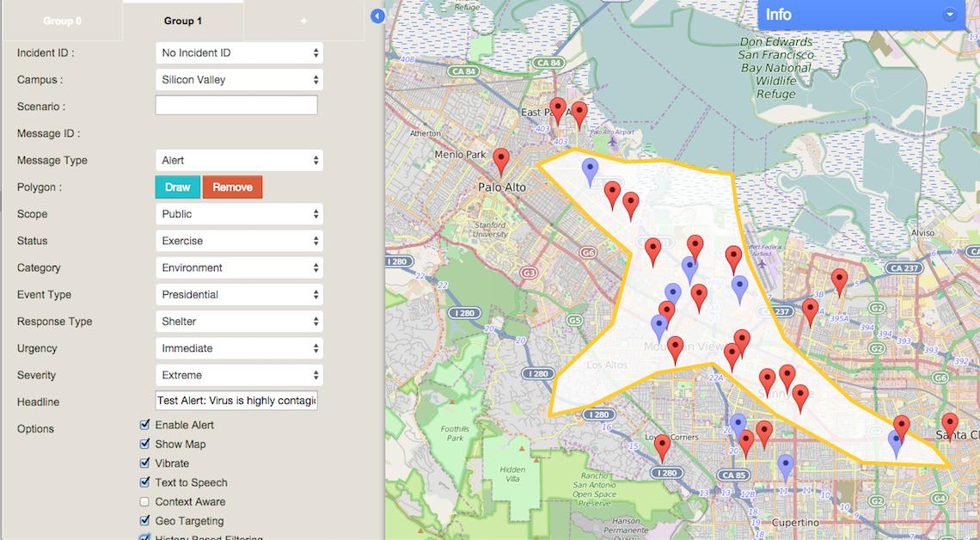Open the Message Type dropdown
Screen dimensions: 980x540
pyautogui.click(x=239, y=161)
